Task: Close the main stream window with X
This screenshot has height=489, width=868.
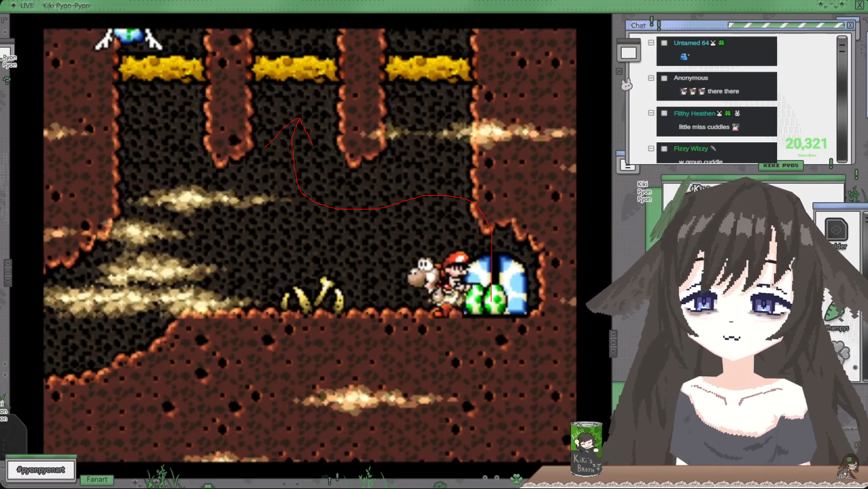Action: [x=859, y=5]
